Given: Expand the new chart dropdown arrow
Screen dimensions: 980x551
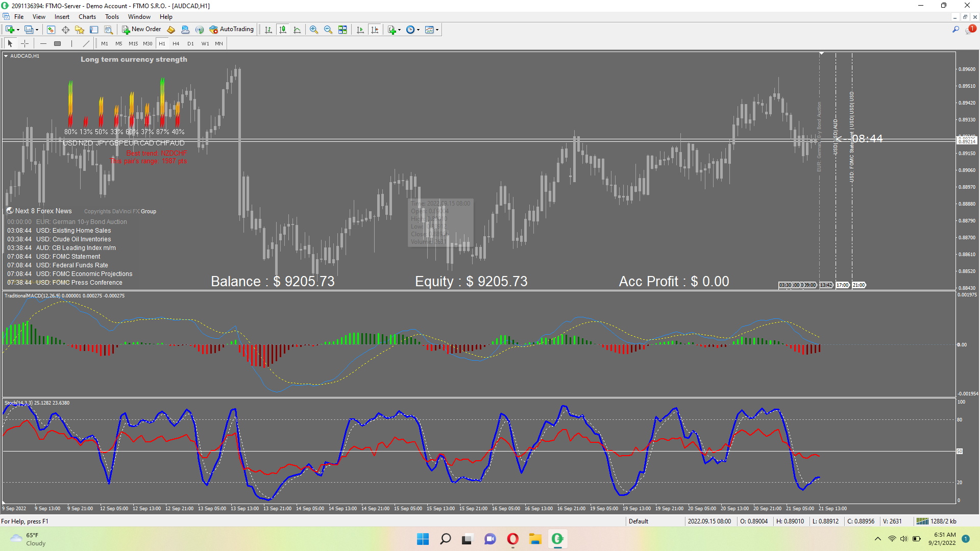Looking at the screenshot, I should pyautogui.click(x=18, y=30).
